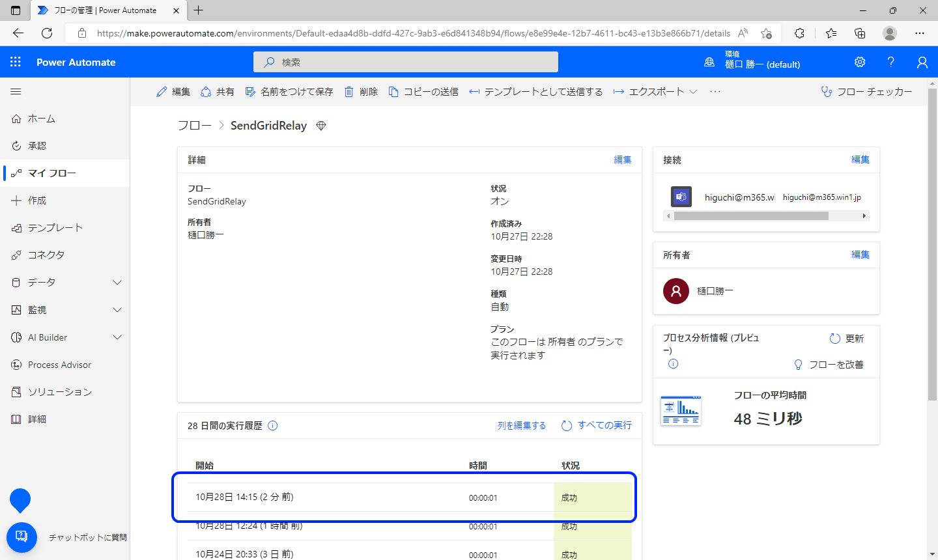Open テンプレート in sidebar
The image size is (938, 560).
click(x=65, y=228)
